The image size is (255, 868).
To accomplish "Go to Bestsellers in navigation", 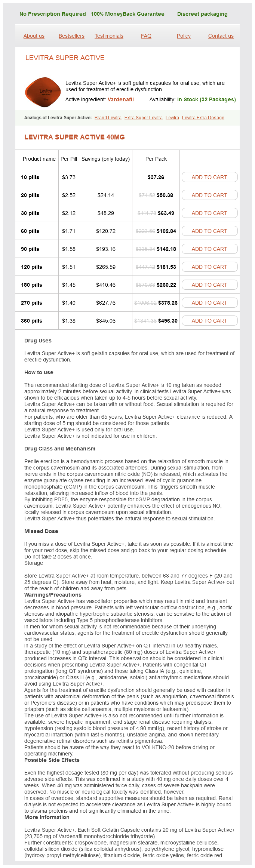I will tap(71, 36).
